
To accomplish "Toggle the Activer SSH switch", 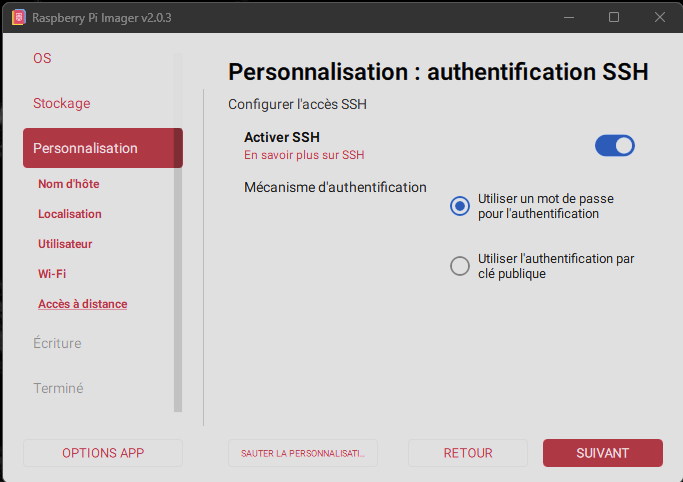I will [614, 146].
